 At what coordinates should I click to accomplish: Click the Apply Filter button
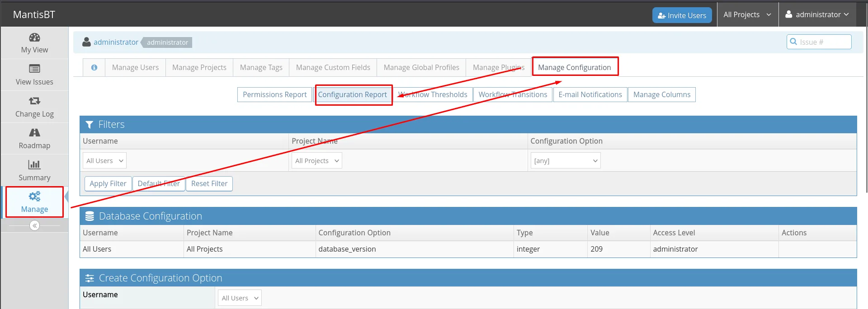coord(108,184)
